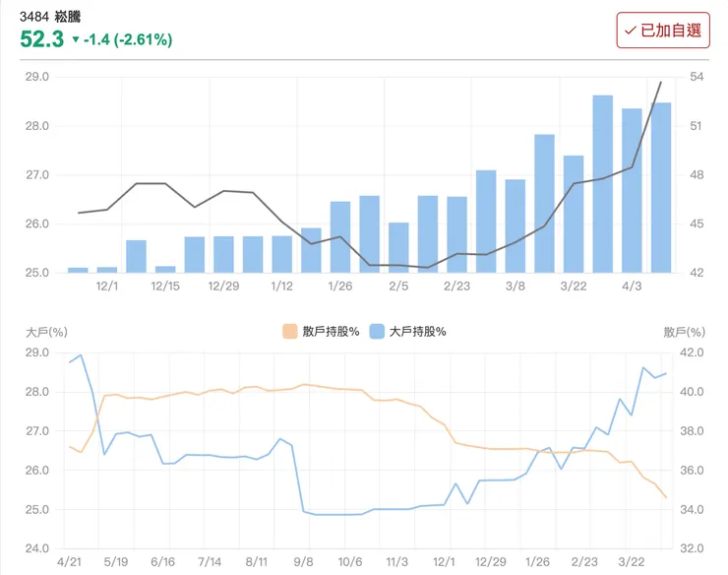Screen dimensions: 728x575
Task: Click the green down-triangle price change icon
Action: click(75, 40)
